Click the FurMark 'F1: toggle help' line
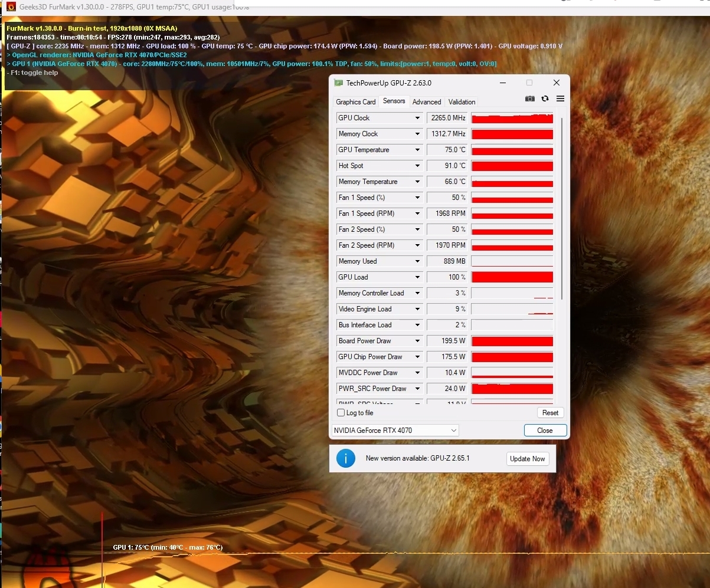 point(32,73)
